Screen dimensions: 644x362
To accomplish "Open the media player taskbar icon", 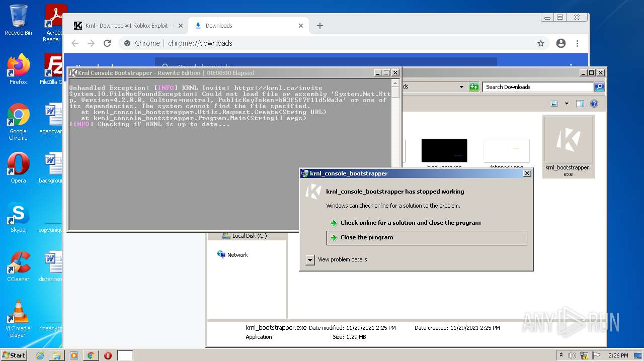I will [74, 355].
